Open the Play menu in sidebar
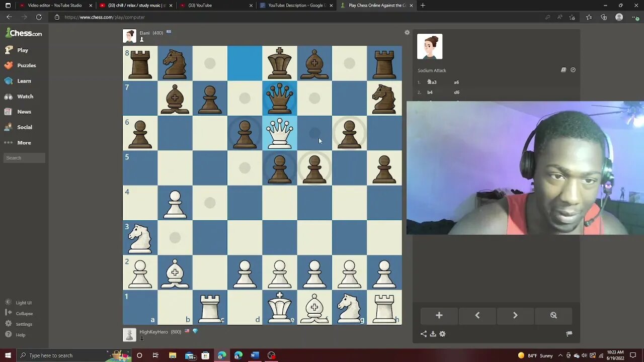The image size is (644, 362). pos(16,50)
